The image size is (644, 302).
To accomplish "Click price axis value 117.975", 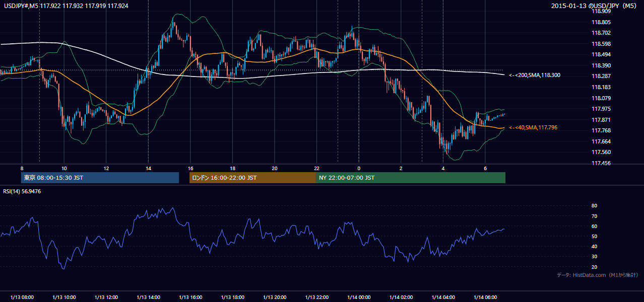I will point(600,109).
